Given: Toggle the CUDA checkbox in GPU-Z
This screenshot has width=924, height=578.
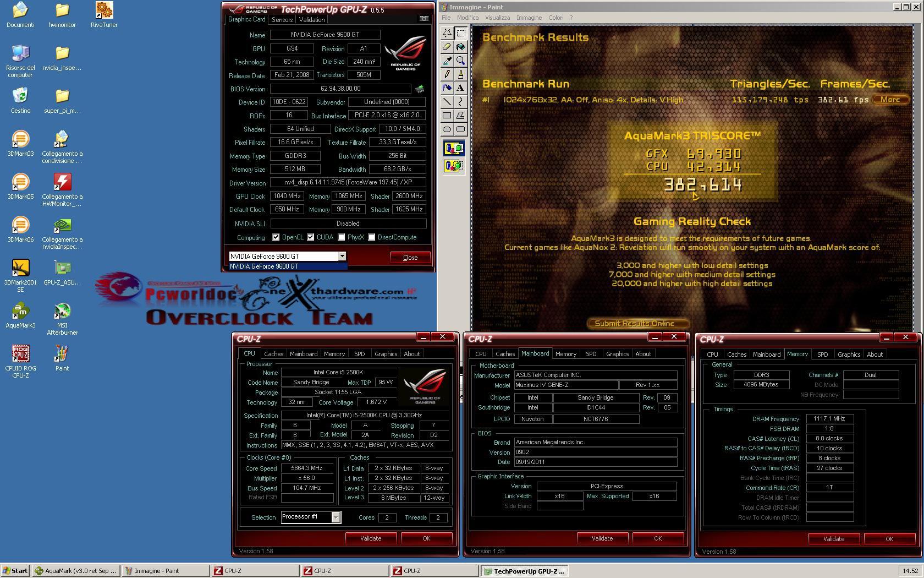Looking at the screenshot, I should [311, 237].
